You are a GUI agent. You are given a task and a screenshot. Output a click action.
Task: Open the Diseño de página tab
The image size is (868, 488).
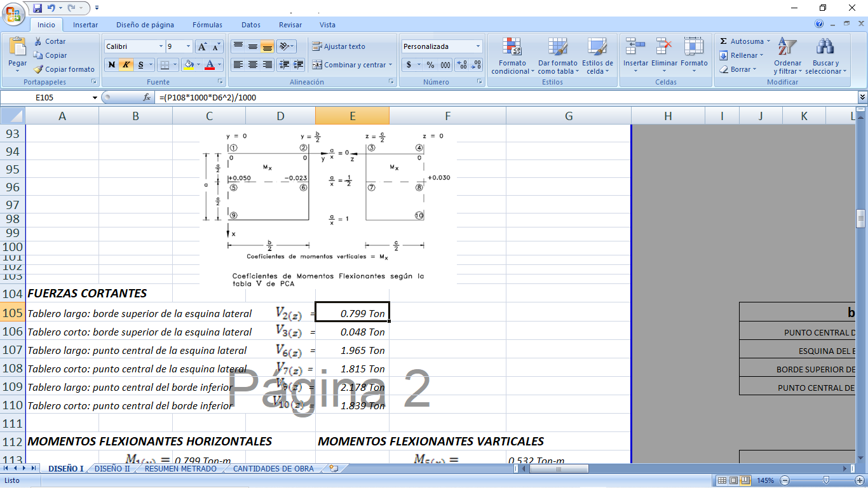(145, 25)
